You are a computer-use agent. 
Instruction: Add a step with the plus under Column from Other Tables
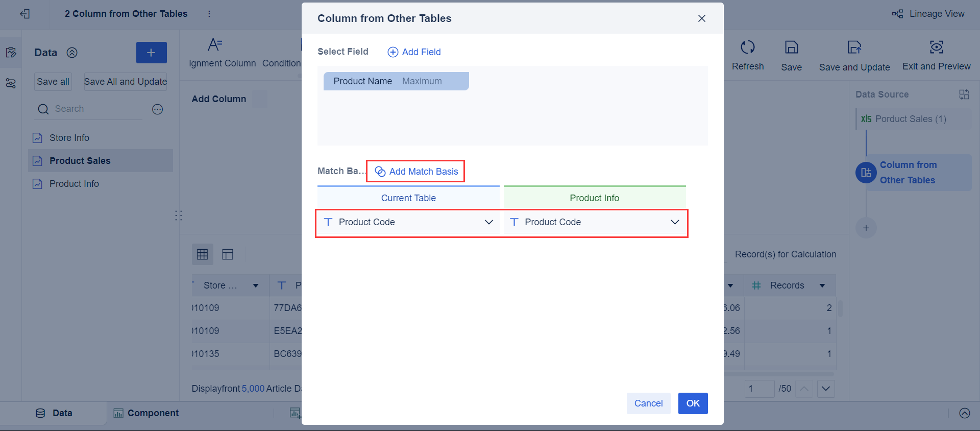click(x=866, y=228)
